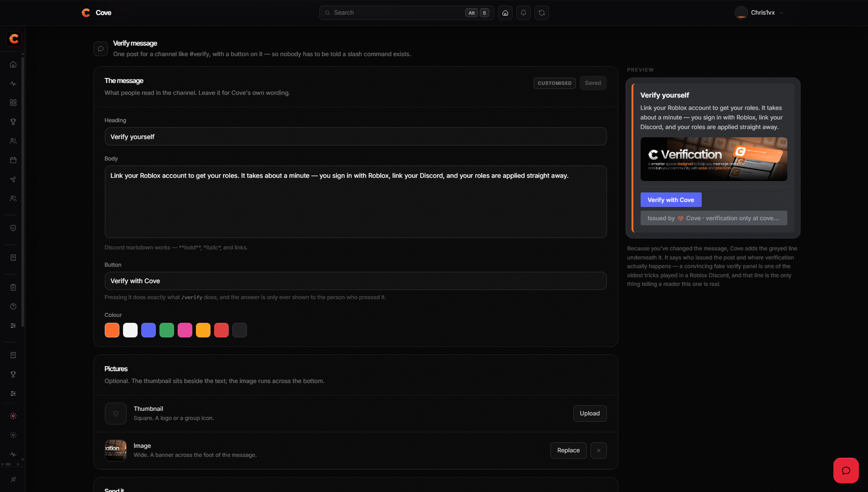Click the empty Thumbnail placeholder box
868x492 pixels.
(x=116, y=414)
